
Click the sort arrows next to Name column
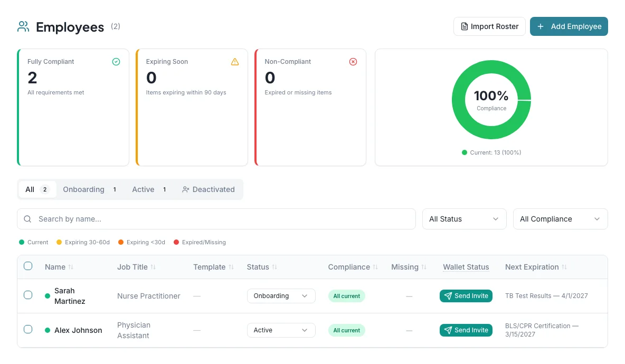click(x=71, y=267)
